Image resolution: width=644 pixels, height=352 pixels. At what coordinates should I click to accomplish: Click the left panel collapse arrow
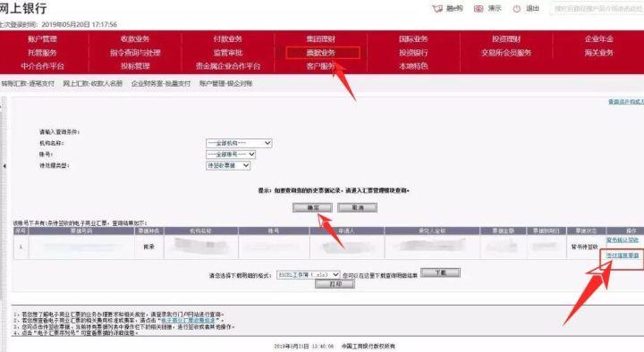(4, 166)
